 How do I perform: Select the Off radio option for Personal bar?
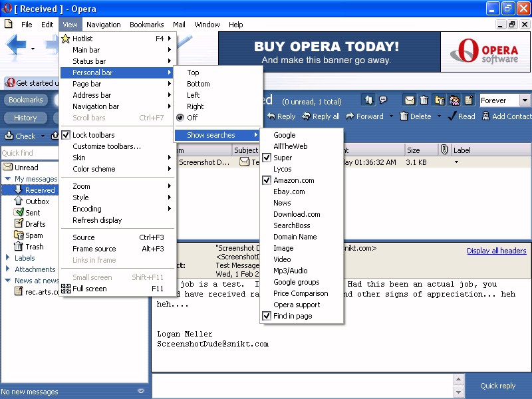pos(192,118)
